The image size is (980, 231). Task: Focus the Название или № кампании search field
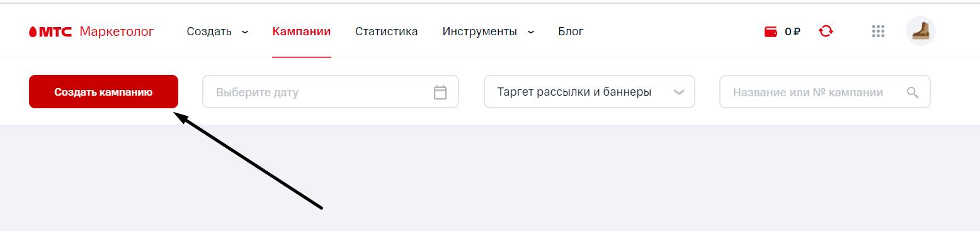pos(825,92)
